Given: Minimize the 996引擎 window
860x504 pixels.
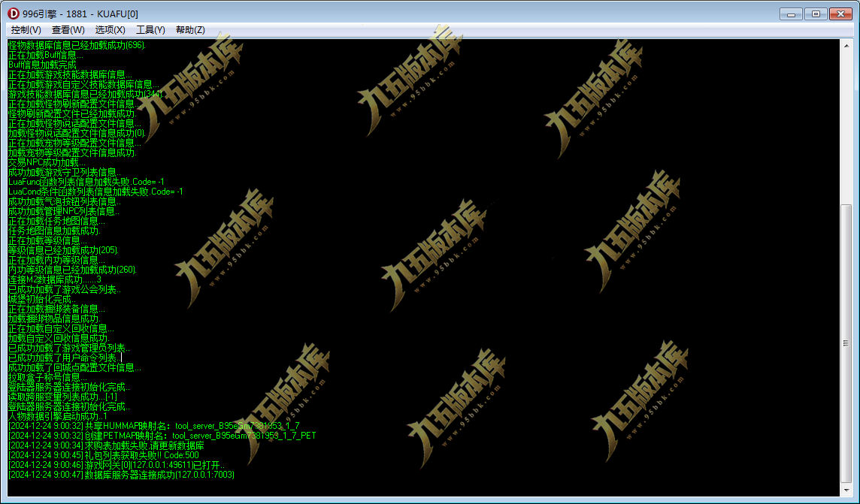Looking at the screenshot, I should (791, 14).
